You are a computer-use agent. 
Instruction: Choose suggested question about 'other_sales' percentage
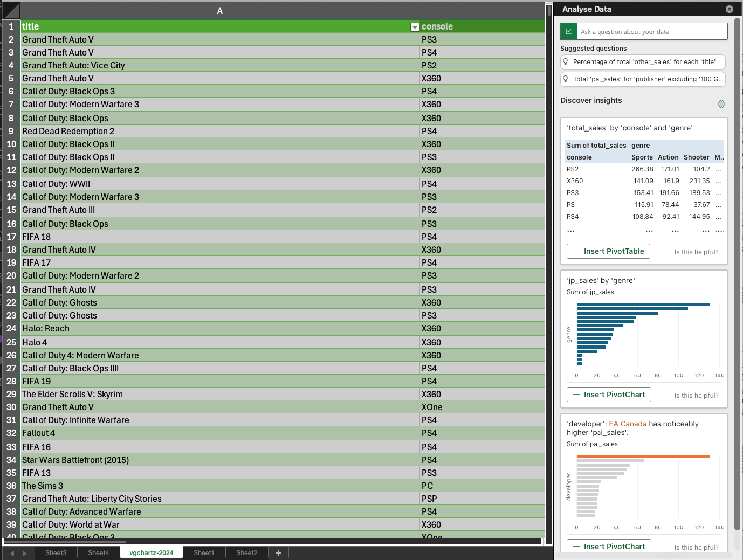(643, 62)
